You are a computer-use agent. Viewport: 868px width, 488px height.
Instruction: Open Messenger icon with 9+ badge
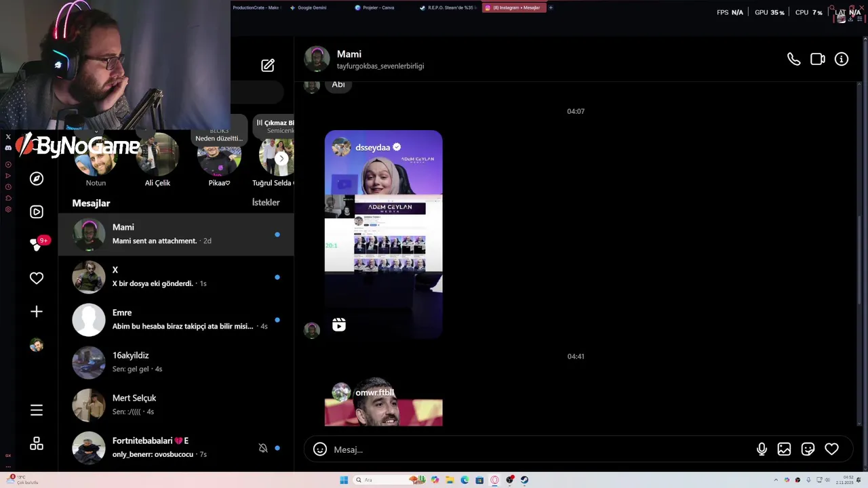tap(37, 245)
